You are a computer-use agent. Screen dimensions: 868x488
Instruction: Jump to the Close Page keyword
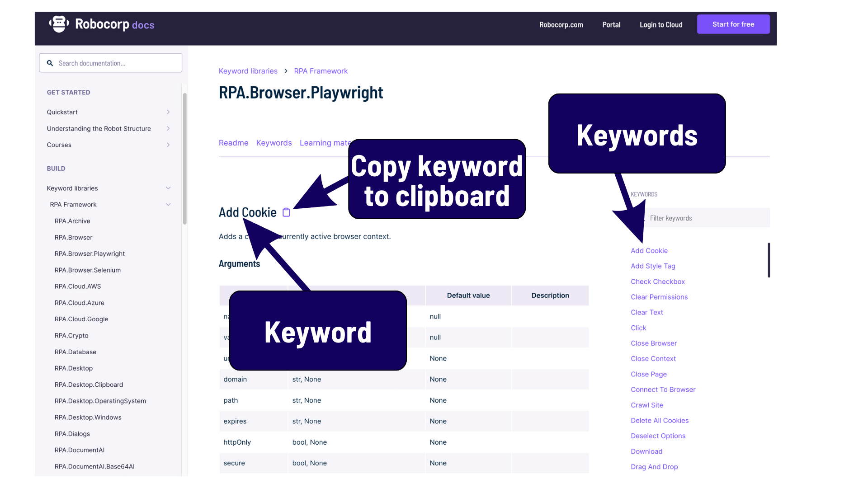(649, 374)
